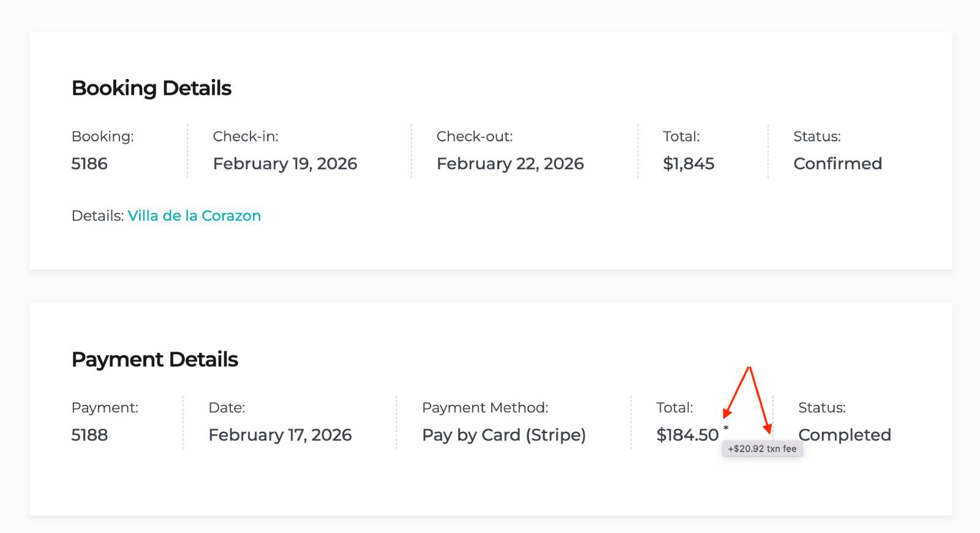The image size is (980, 533).
Task: Click the Payment Method: label
Action: point(484,408)
